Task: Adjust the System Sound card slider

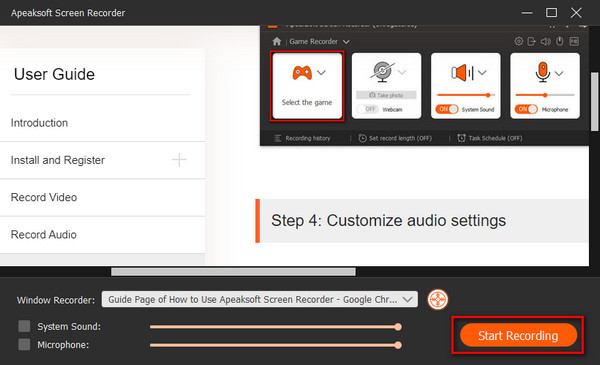Action: pyautogui.click(x=466, y=95)
